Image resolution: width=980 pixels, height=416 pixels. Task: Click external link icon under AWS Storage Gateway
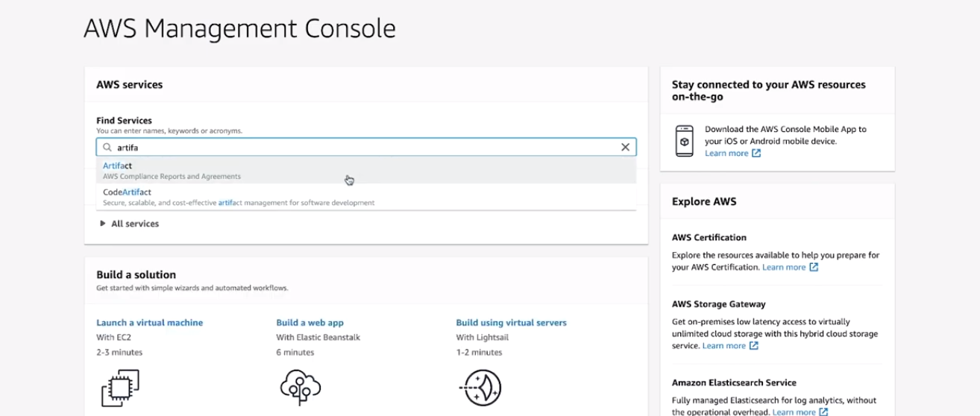coord(754,346)
